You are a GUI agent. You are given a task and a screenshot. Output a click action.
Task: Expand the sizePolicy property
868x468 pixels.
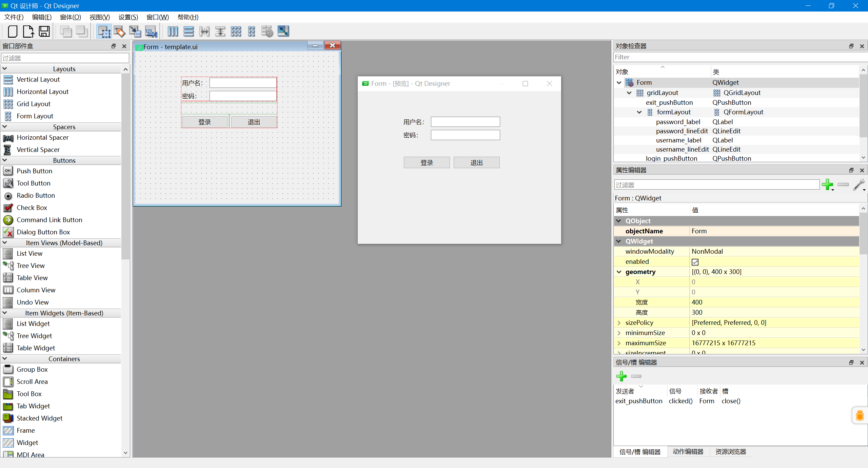(x=619, y=323)
